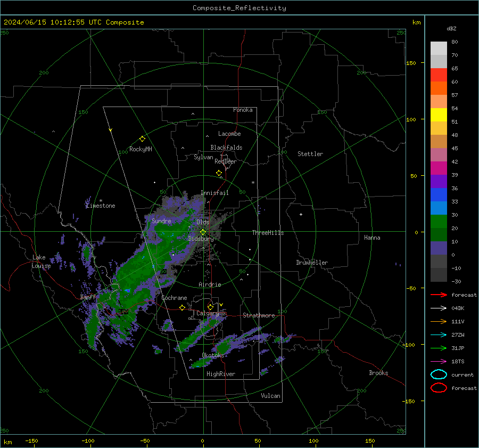
Task: Select the blue 36 dBZ color swatch
Action: pos(439,194)
